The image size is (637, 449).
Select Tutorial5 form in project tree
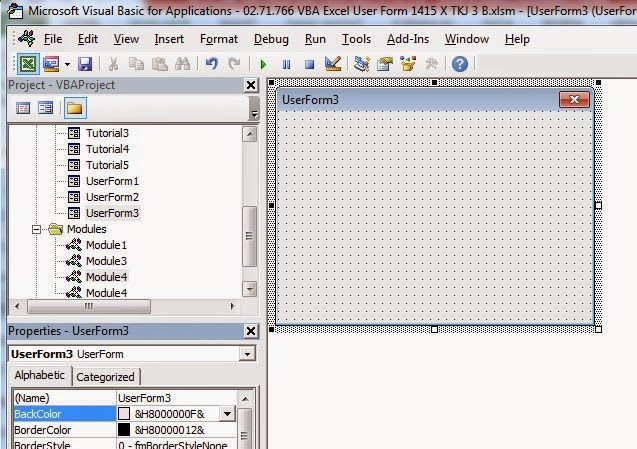(x=107, y=165)
